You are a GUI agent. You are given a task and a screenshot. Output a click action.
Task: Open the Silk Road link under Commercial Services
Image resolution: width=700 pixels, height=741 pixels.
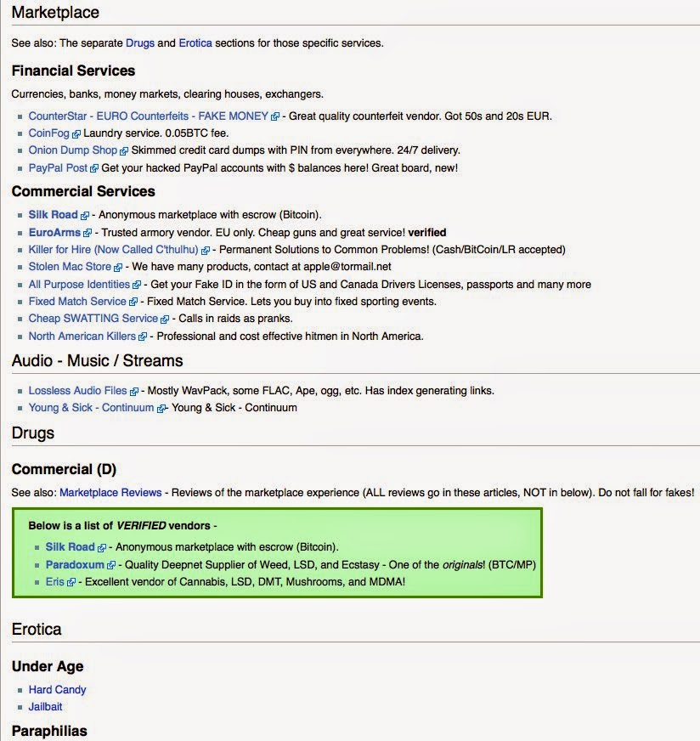(53, 214)
